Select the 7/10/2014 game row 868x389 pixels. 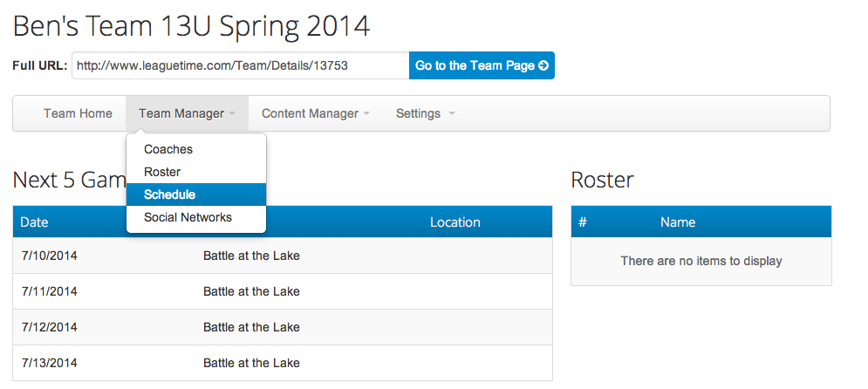(283, 256)
